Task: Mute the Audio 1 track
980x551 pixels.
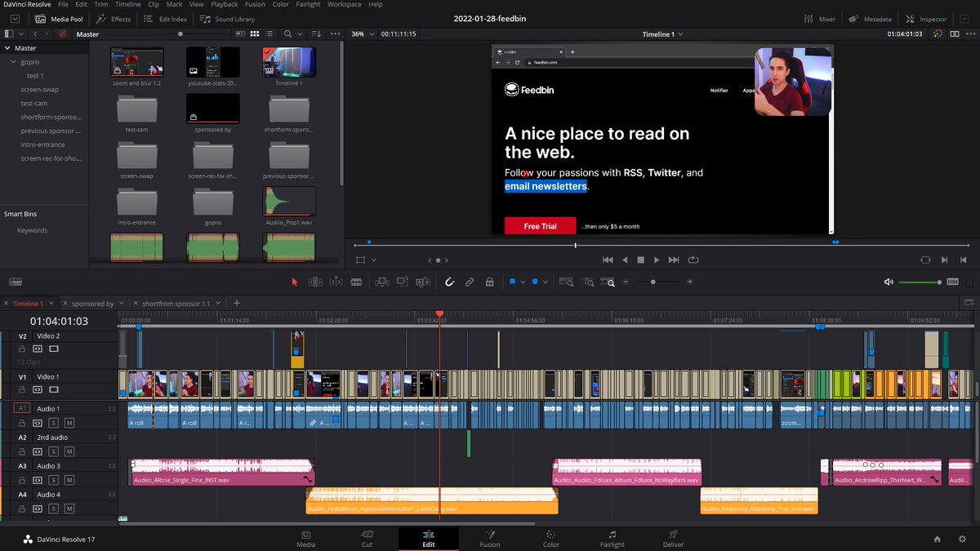Action: click(x=69, y=424)
